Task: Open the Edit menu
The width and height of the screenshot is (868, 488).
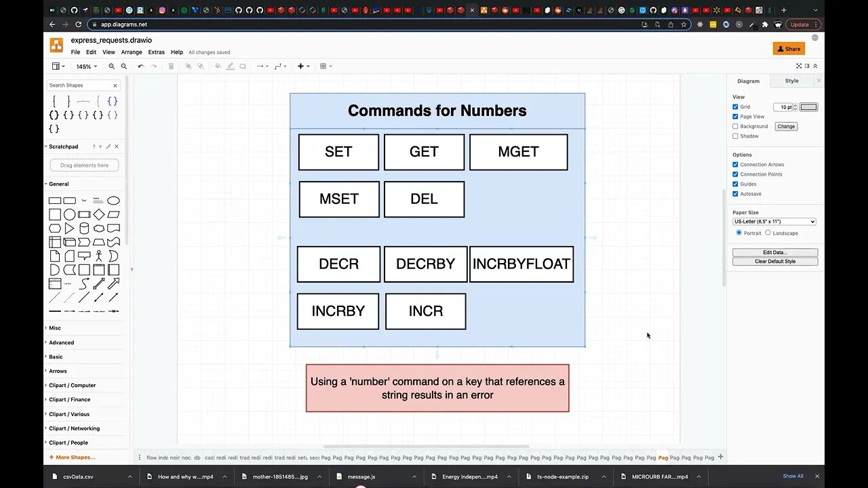Action: 91,52
